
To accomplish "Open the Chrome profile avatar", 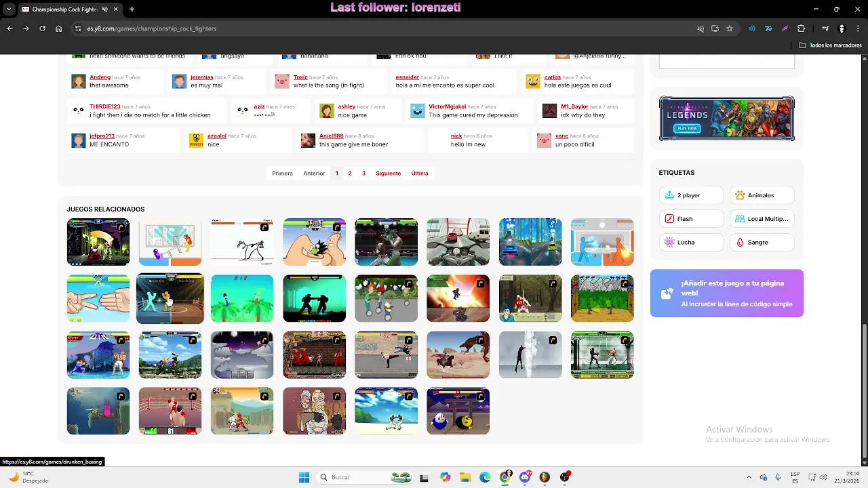I will coord(842,28).
